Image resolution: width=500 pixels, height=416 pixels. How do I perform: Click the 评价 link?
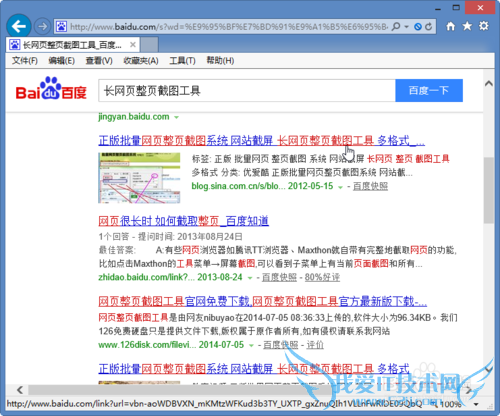coord(315,345)
